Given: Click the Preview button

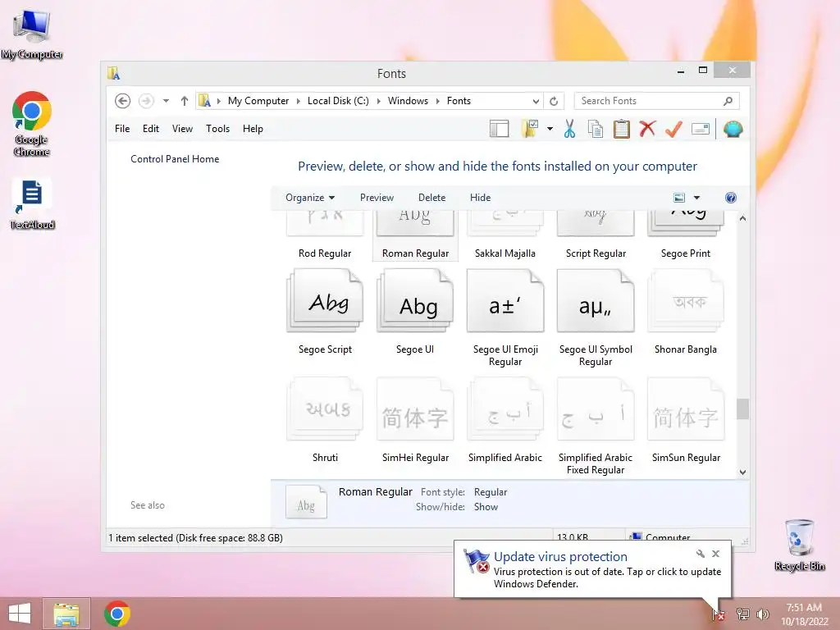Looking at the screenshot, I should point(377,198).
